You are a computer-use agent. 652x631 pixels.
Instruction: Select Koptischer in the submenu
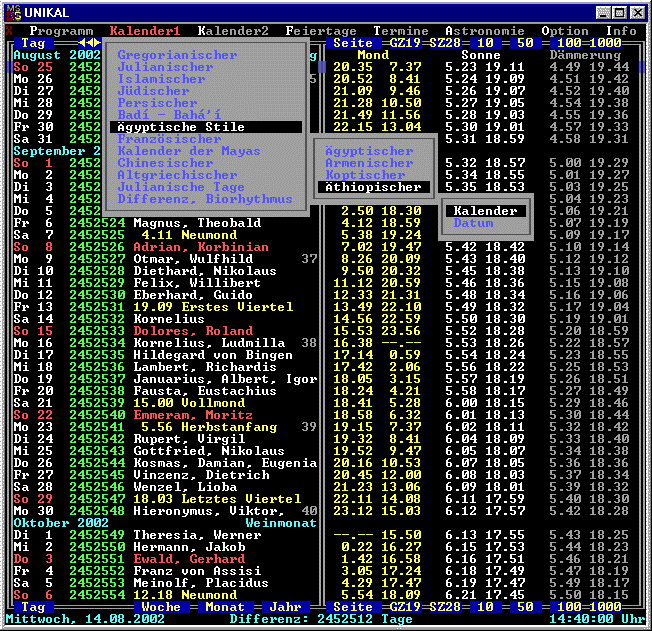(x=365, y=175)
